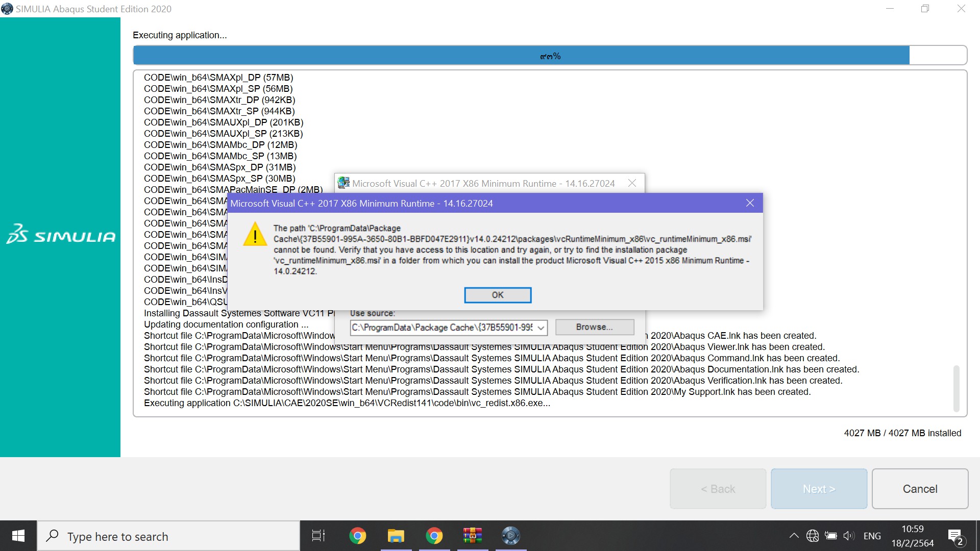980x551 pixels.
Task: Click the 'Executing application...' status heading
Action: click(180, 35)
